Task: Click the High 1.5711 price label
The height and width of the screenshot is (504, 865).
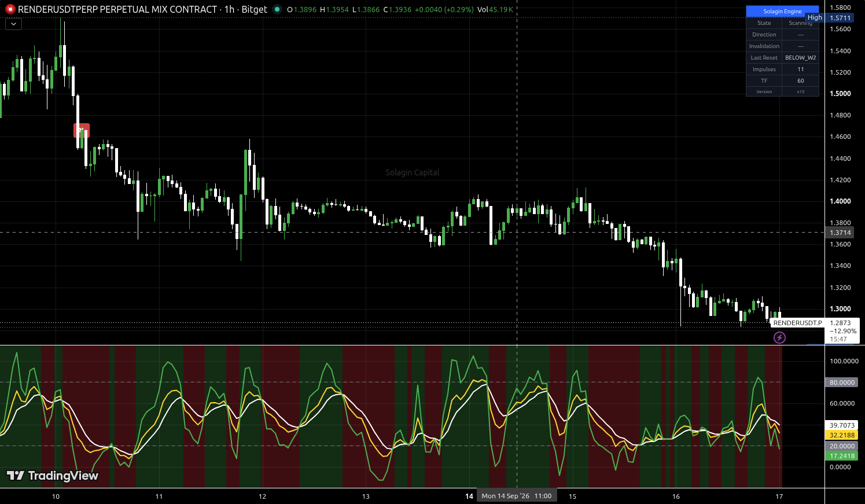Action: point(829,18)
